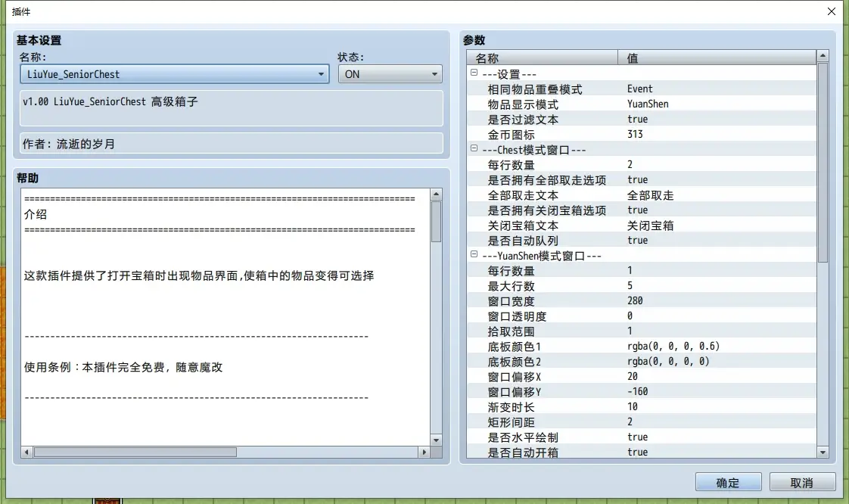Click parameter list scroll down arrow
This screenshot has width=849, height=504.
[823, 452]
